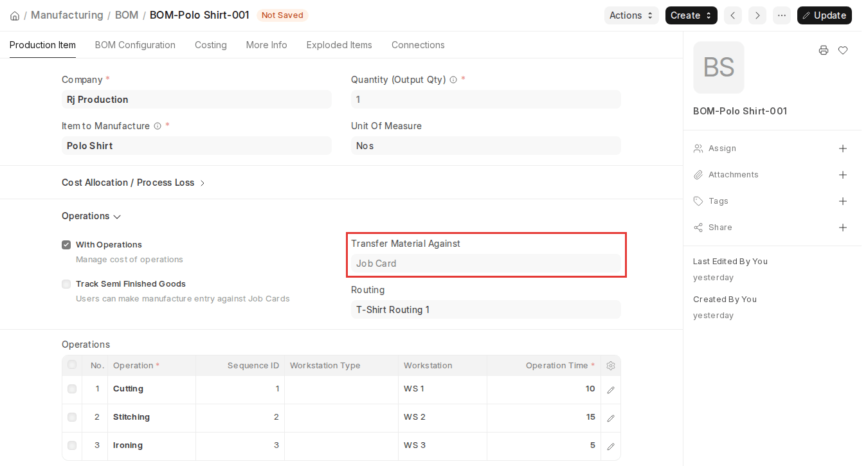Tick the Stitching row checkbox
Viewport: 868px width, 466px height.
click(72, 417)
